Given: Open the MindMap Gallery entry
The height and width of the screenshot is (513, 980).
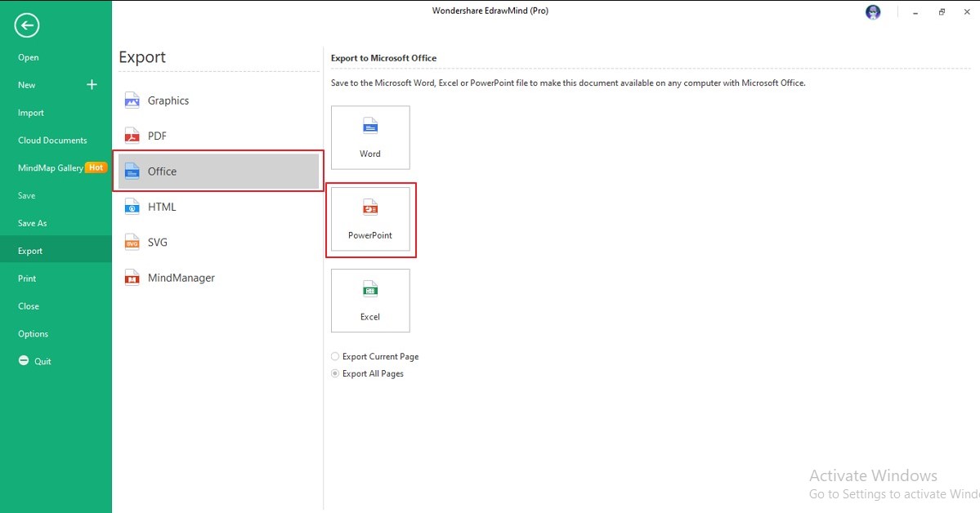Looking at the screenshot, I should coord(51,167).
